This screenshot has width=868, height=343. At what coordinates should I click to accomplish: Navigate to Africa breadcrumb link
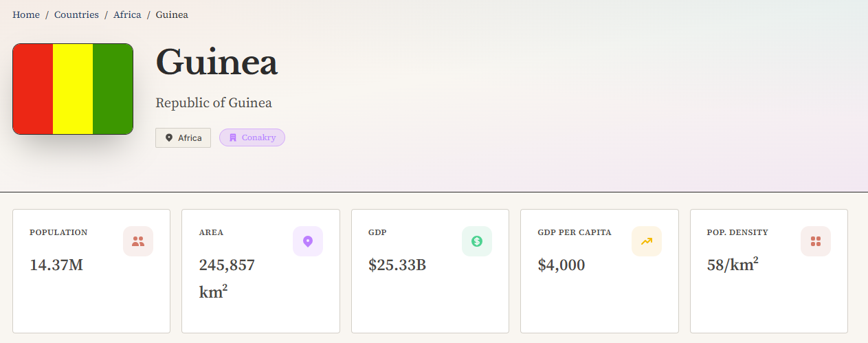(x=127, y=14)
